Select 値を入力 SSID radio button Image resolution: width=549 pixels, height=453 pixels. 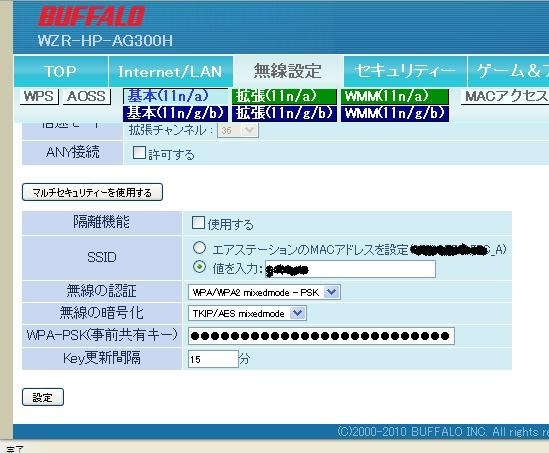[199, 267]
